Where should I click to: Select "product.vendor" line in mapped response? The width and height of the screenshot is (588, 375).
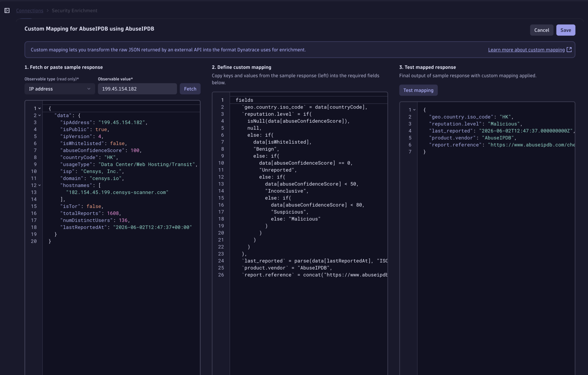(472, 138)
